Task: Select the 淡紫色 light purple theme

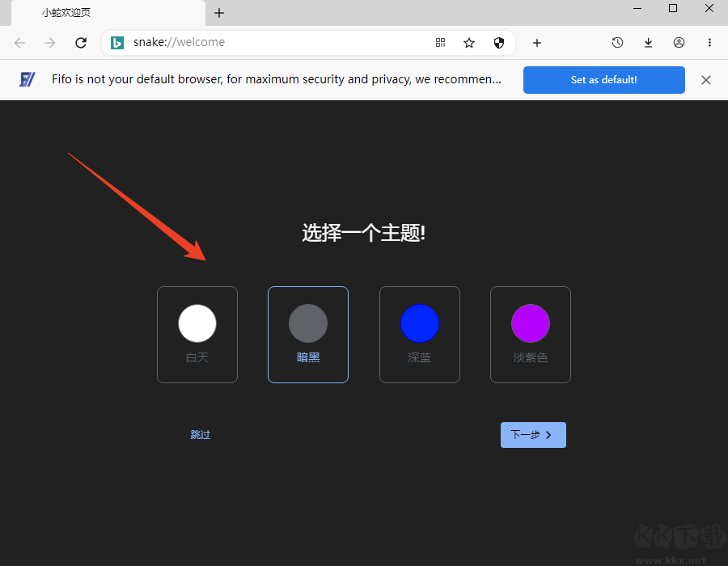Action: pyautogui.click(x=530, y=323)
